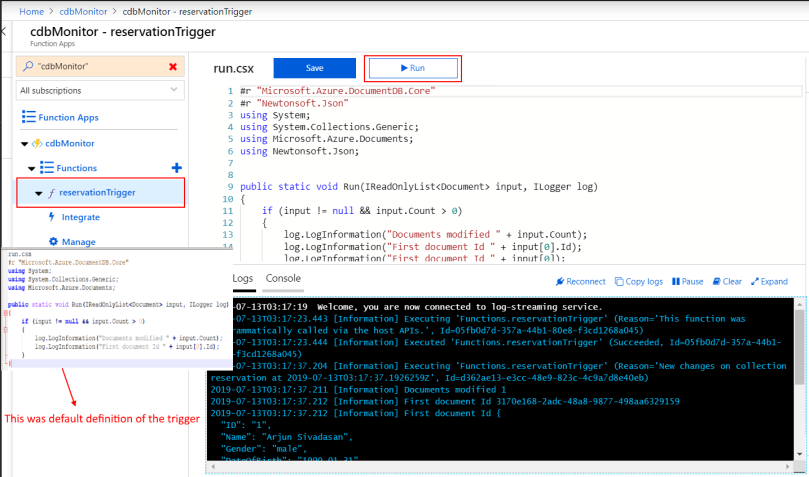The image size is (809, 477).
Task: Click the log horizontal scrollbar left arrow
Action: tap(213, 467)
